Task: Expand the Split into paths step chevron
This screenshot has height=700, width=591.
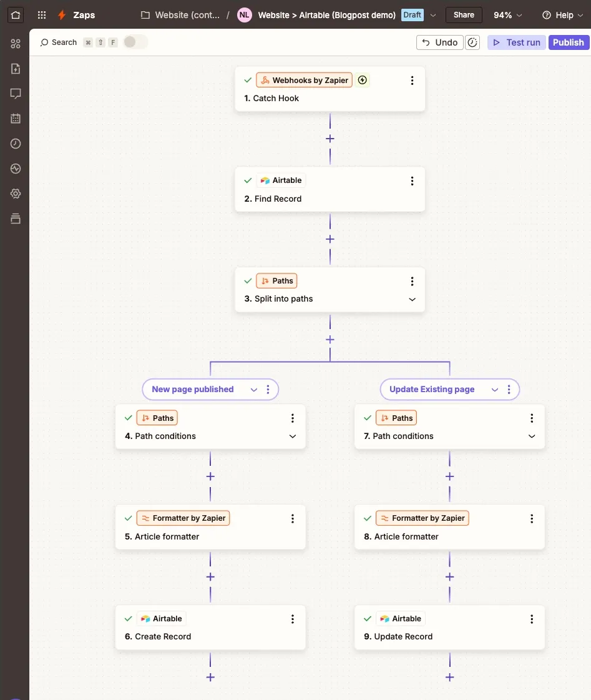Action: tap(412, 299)
